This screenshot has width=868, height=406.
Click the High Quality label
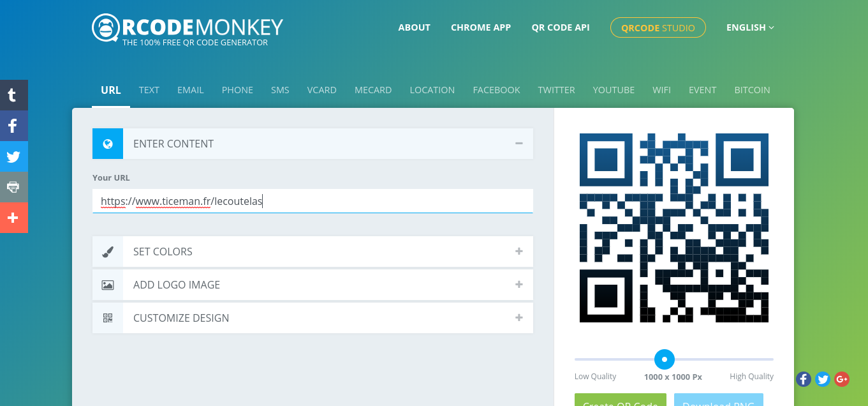tap(752, 377)
